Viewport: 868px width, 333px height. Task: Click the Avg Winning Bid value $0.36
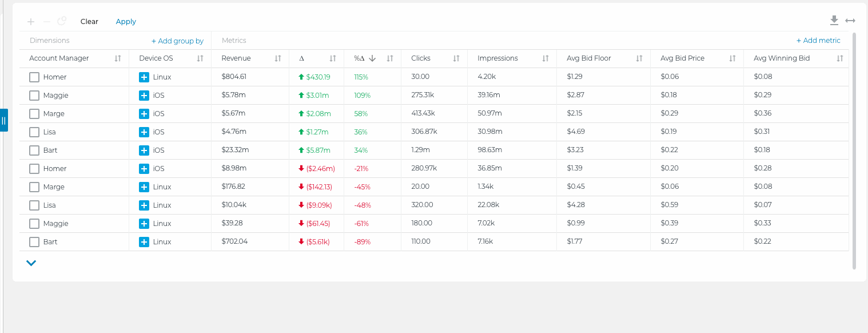pos(763,113)
